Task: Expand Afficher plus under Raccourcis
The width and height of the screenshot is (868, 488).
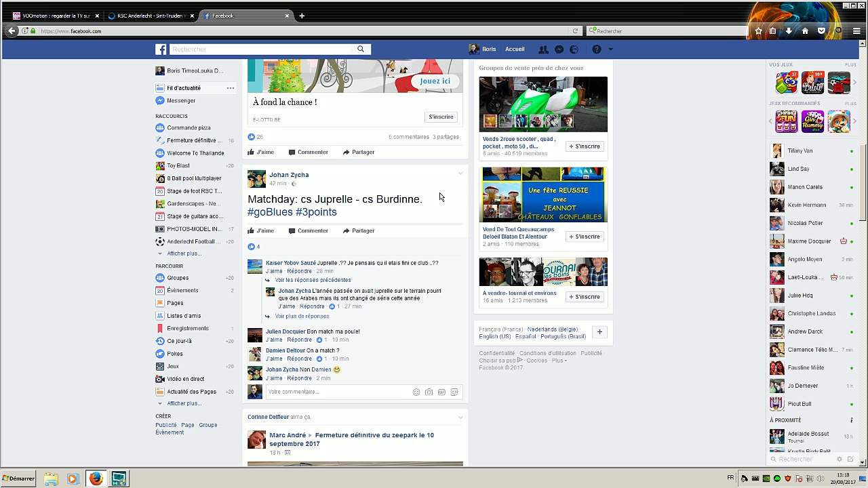Action: pos(184,253)
